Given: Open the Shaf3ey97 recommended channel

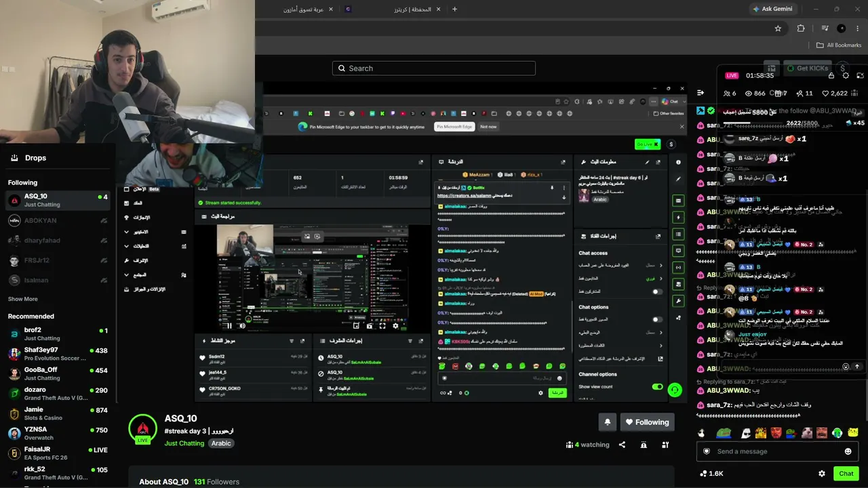Looking at the screenshot, I should [x=58, y=354].
